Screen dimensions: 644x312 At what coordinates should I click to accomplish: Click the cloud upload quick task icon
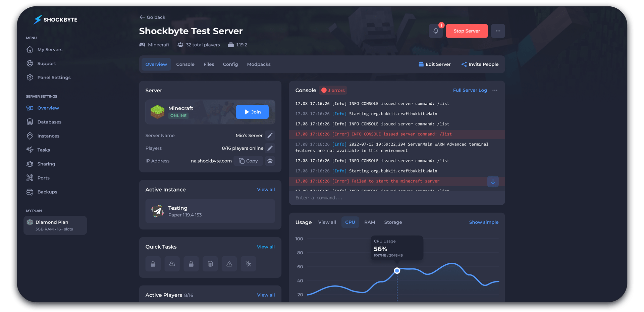coord(172,264)
